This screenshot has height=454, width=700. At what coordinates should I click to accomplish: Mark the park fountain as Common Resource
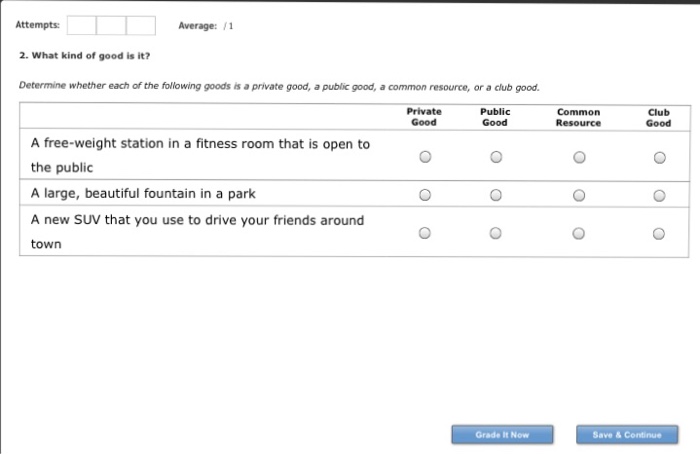pyautogui.click(x=578, y=195)
